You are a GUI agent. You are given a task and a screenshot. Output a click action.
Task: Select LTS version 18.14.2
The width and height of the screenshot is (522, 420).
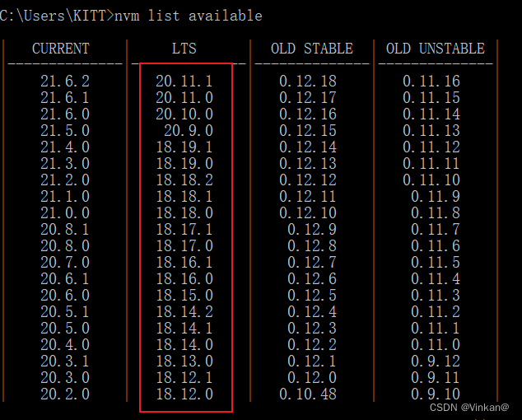[184, 312]
